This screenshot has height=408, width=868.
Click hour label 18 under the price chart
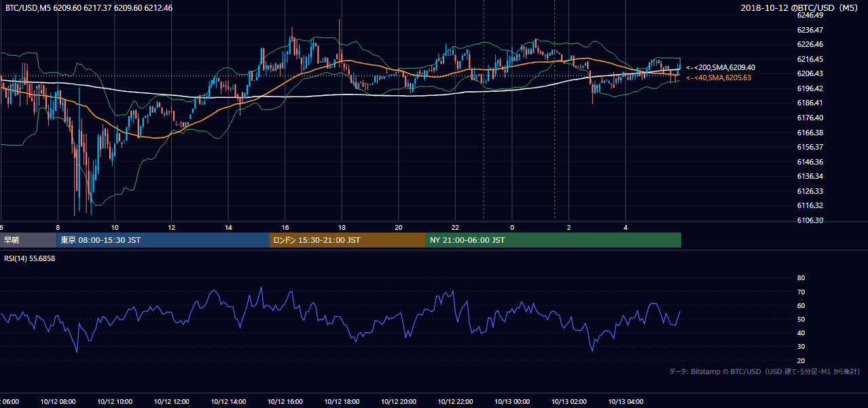click(342, 227)
